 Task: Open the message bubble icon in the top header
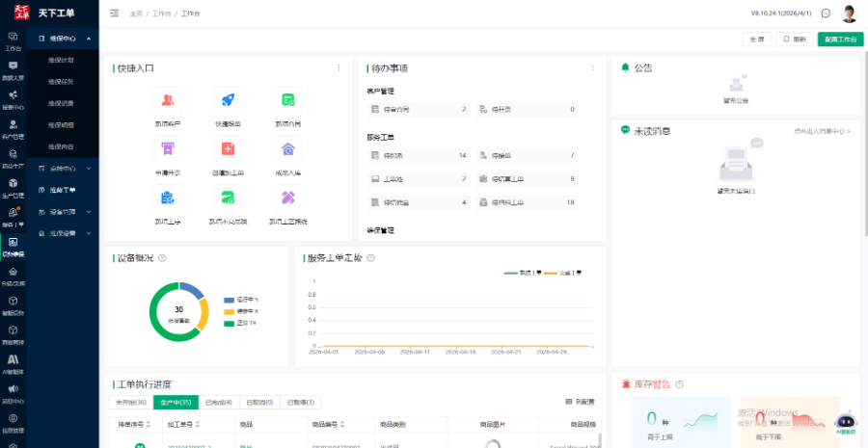coord(826,13)
